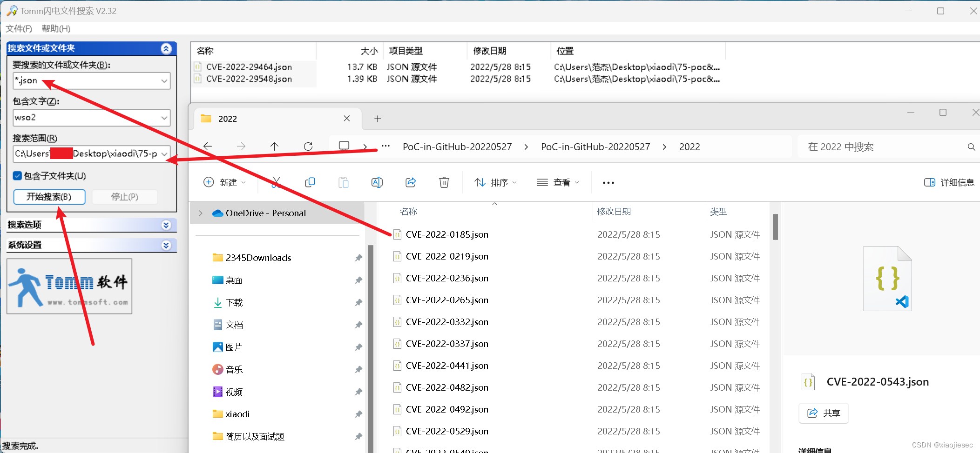This screenshot has height=453, width=980.
Task: Open the 文件(F) menu
Action: (19, 28)
